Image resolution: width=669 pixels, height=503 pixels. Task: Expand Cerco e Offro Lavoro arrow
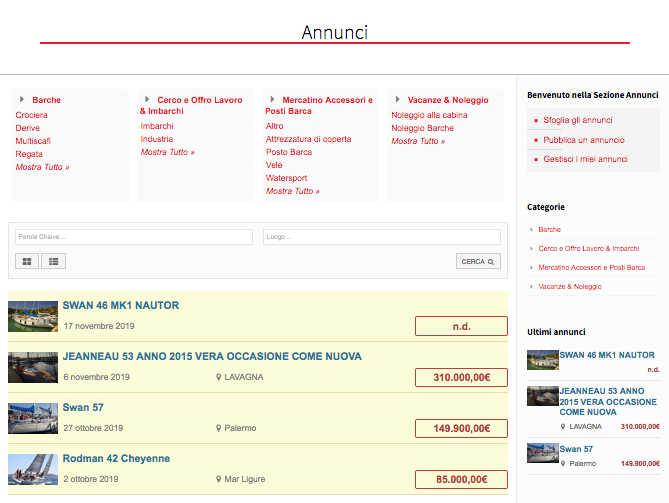pyautogui.click(x=147, y=100)
